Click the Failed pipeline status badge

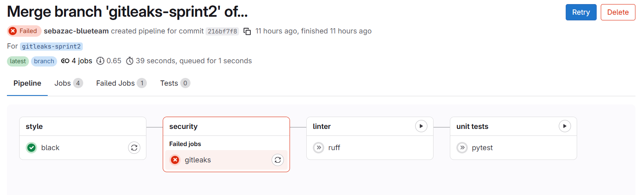point(24,31)
